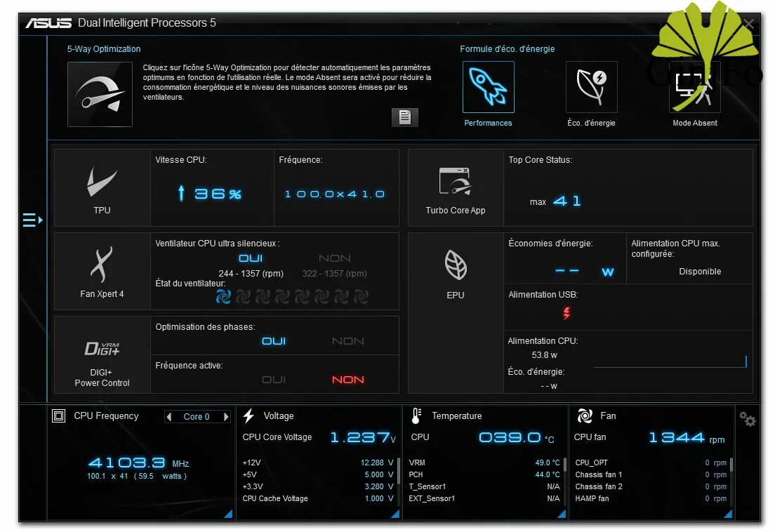Select the Core 0 selector label
The image size is (775, 532).
197,416
